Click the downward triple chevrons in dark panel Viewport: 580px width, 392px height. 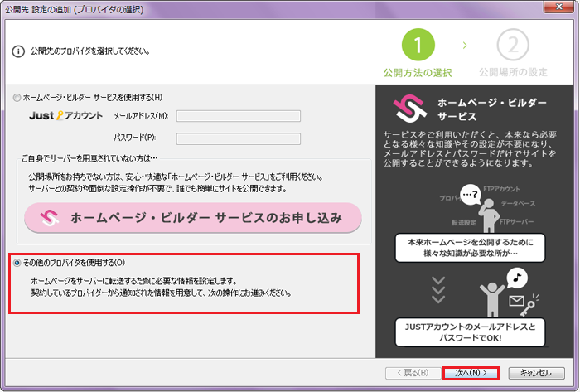click(x=438, y=288)
